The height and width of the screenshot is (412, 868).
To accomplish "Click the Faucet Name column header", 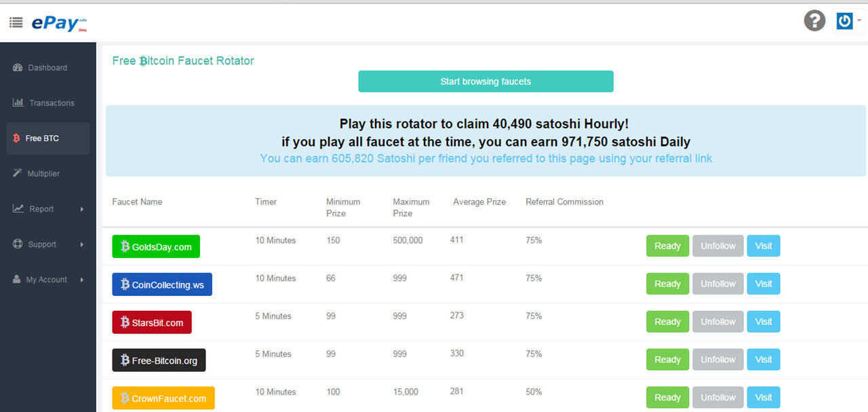I will (x=137, y=202).
